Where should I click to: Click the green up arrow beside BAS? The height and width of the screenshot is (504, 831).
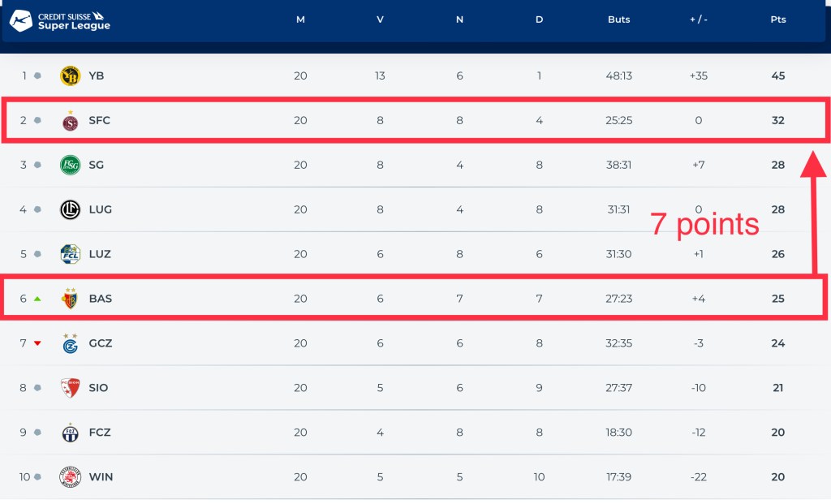click(x=37, y=299)
